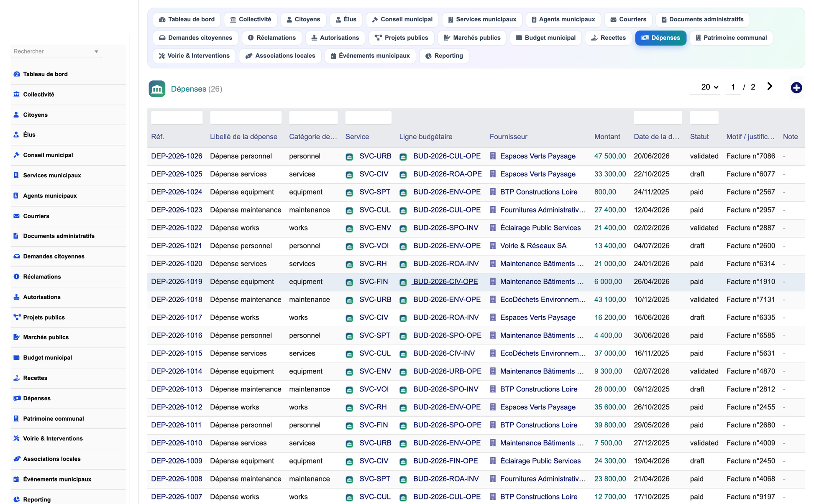
Task: Click budget icon beside BUD-2026-ROA-OPE in DEP-2026-1025 row
Action: click(403, 175)
